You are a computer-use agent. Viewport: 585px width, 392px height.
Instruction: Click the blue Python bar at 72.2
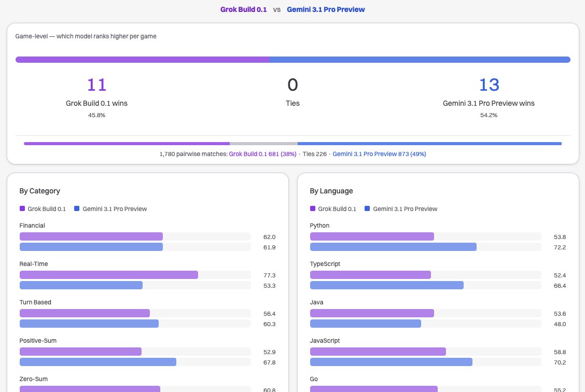click(x=393, y=247)
